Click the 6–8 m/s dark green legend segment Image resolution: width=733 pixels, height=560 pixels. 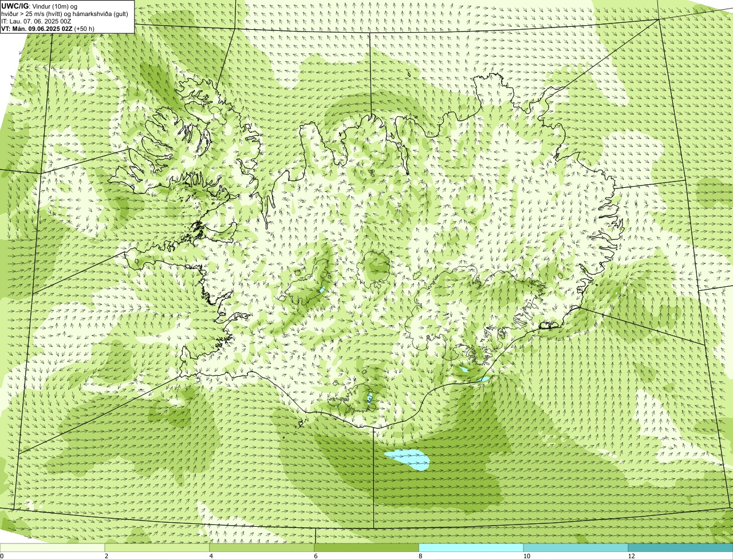tap(366, 547)
